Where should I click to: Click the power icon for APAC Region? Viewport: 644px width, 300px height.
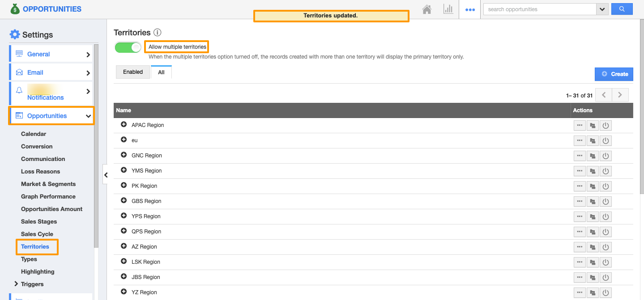[606, 126]
